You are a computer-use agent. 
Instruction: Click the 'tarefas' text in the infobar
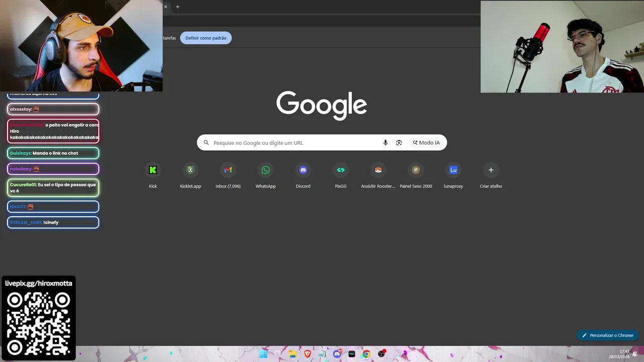click(170, 38)
